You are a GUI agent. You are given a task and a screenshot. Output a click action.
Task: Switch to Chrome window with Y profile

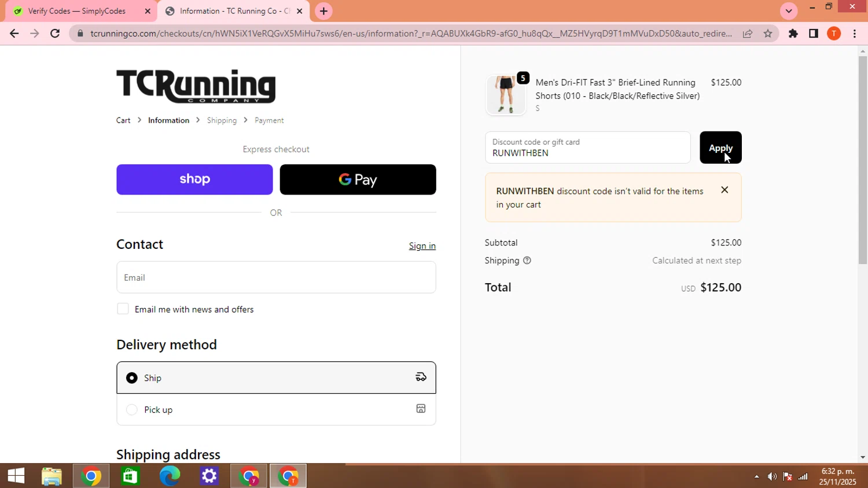tap(249, 476)
